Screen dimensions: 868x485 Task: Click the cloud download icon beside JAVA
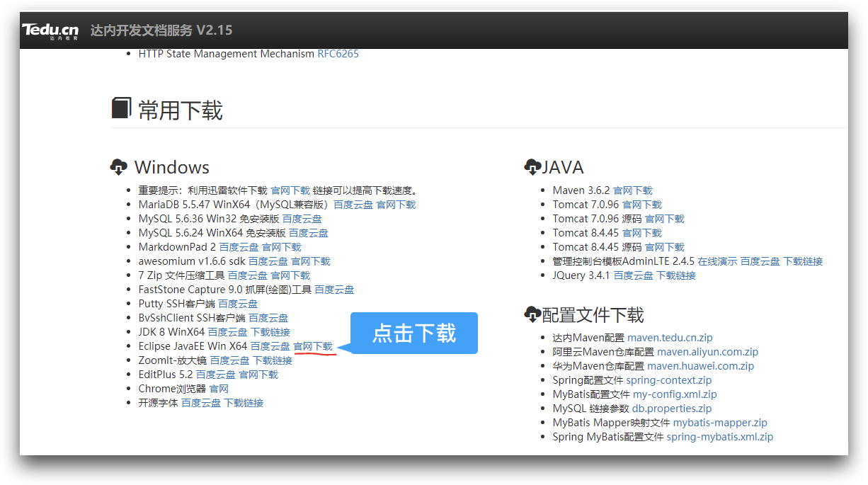click(x=532, y=167)
